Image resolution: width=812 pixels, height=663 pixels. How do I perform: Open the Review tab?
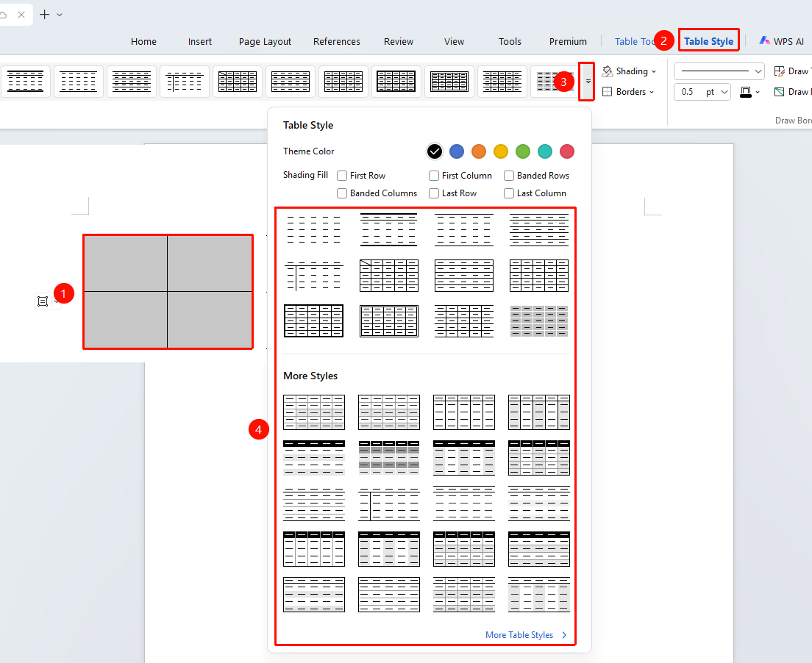pyautogui.click(x=399, y=41)
